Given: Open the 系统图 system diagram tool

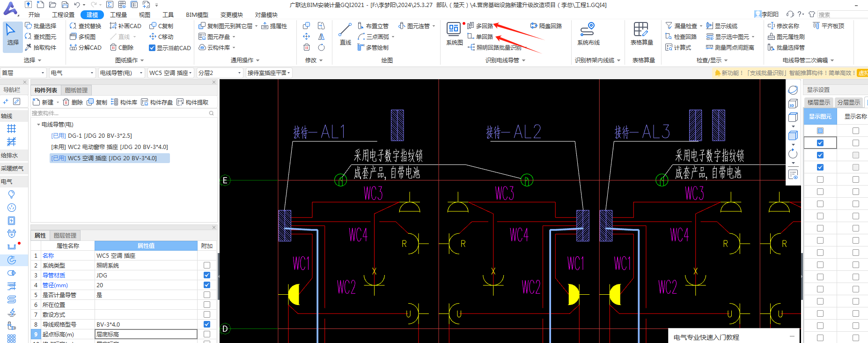Looking at the screenshot, I should pos(454,34).
